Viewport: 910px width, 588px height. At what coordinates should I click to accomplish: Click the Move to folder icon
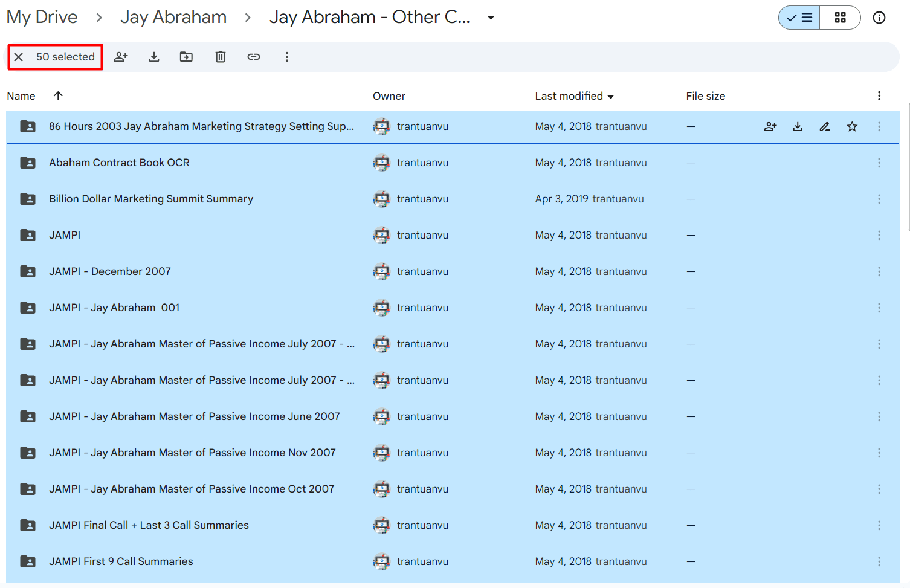[186, 57]
